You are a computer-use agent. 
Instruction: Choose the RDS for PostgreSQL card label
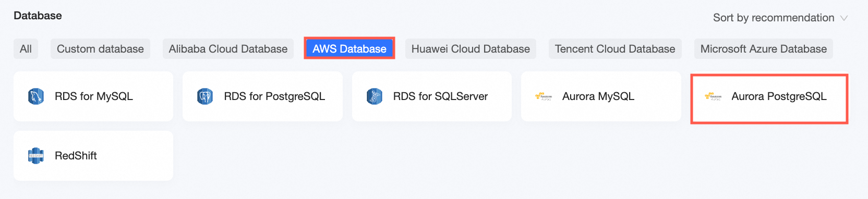click(x=274, y=96)
